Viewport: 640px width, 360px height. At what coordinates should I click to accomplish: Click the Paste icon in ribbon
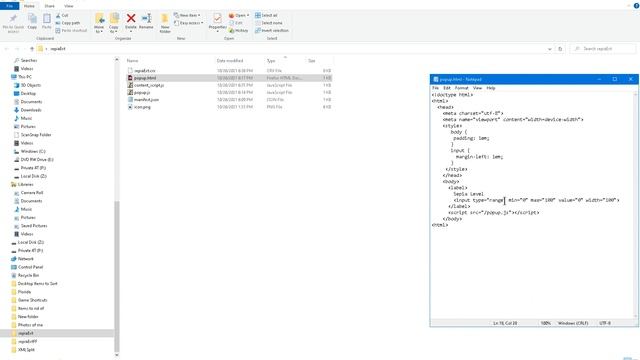(47, 19)
